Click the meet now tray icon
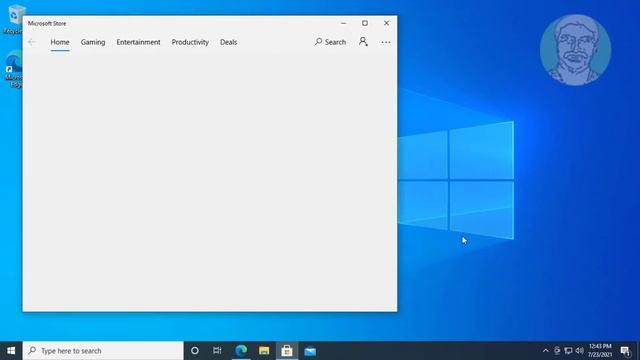 (557, 351)
